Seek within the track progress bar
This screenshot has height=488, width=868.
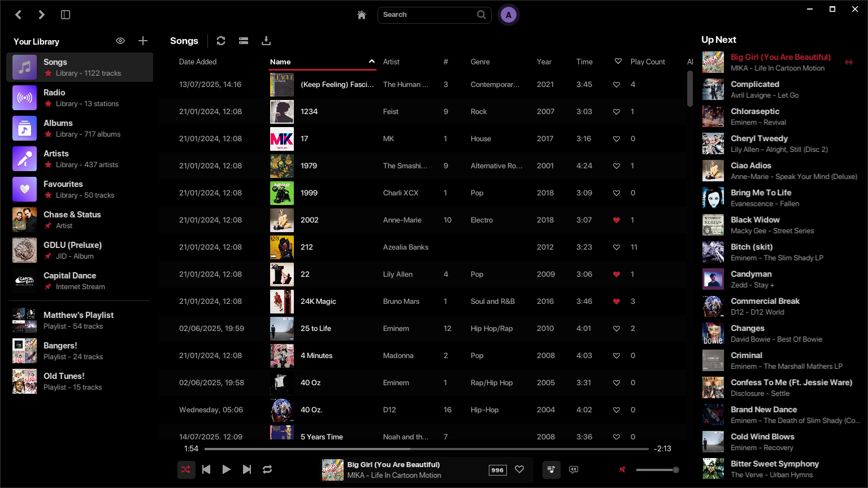427,449
